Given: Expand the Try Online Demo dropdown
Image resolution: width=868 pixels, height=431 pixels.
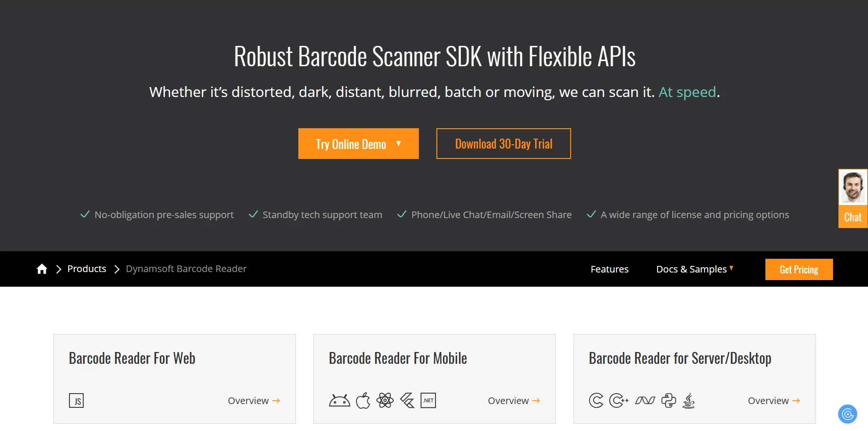Looking at the screenshot, I should tap(358, 144).
